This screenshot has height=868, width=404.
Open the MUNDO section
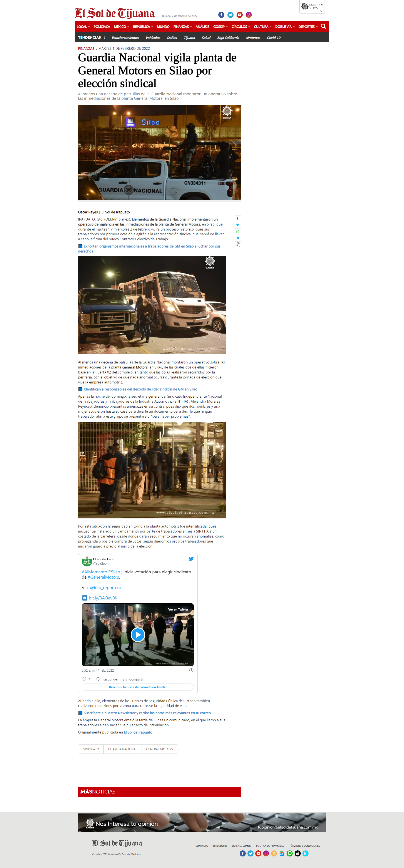pyautogui.click(x=163, y=27)
